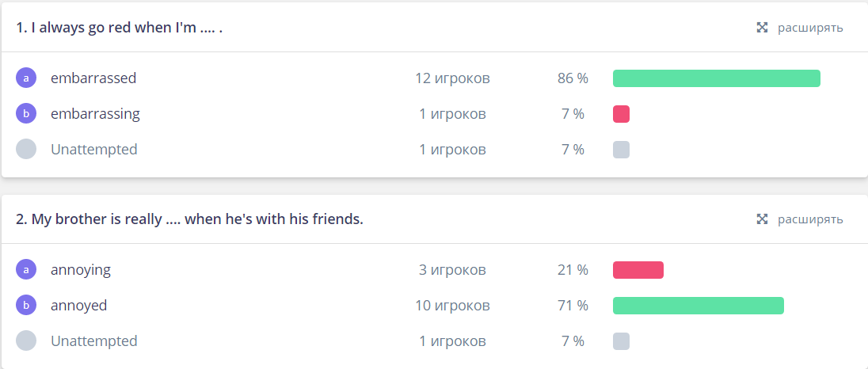
Task: Click the 'a' badge beside annoying
Action: tap(26, 269)
